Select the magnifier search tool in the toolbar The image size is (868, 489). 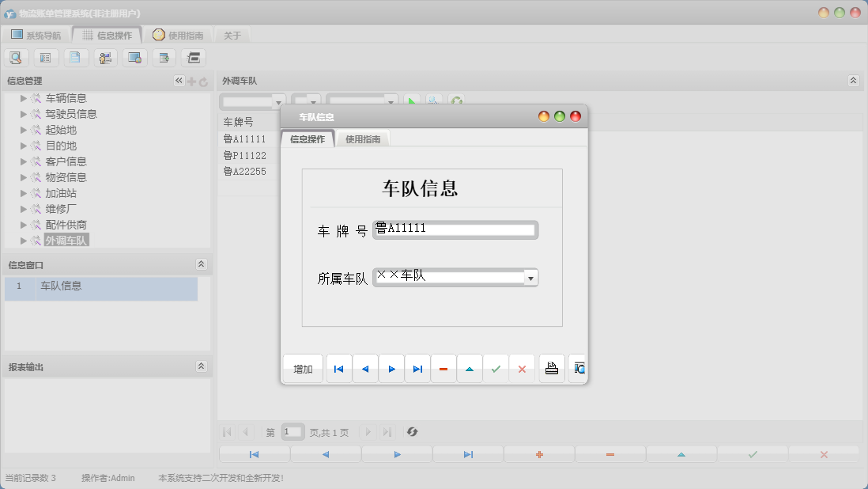[x=16, y=57]
